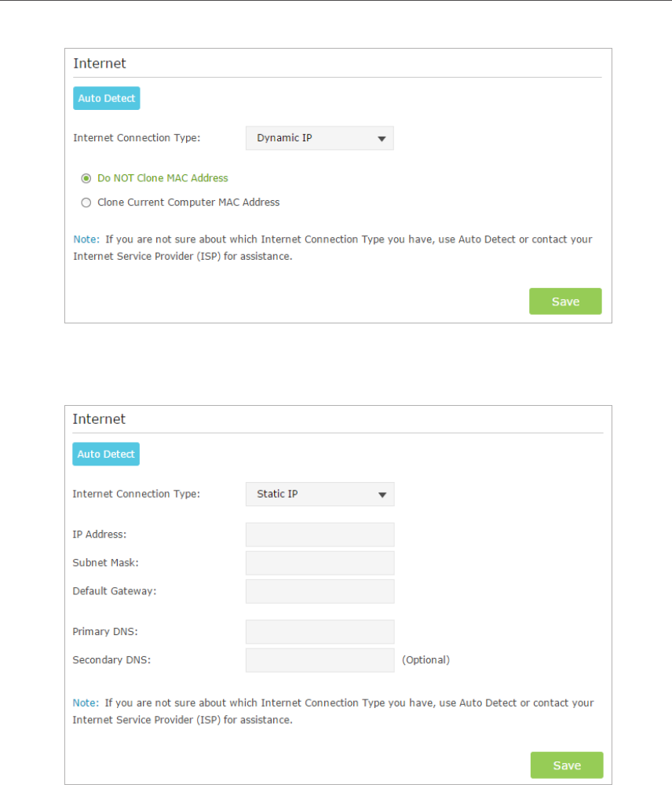672x785 pixels.
Task: Click the 'Clone Current Computer MAC Address' label text
Action: click(188, 203)
